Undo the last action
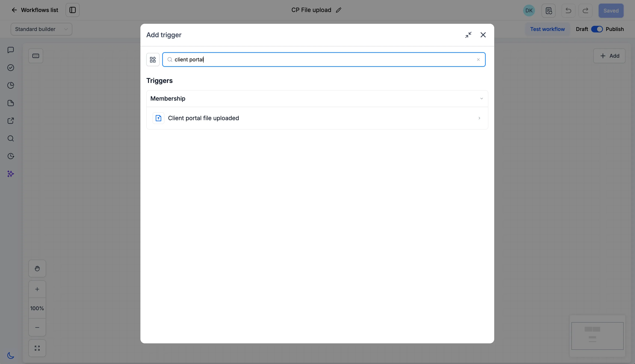635x364 pixels. pyautogui.click(x=568, y=11)
